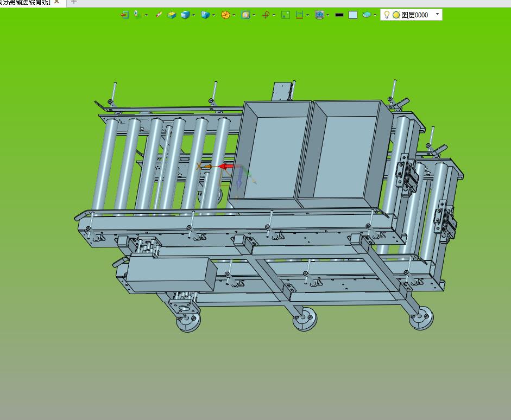Click the blue shaded cube display icon
This screenshot has width=511, height=420.
pos(185,15)
